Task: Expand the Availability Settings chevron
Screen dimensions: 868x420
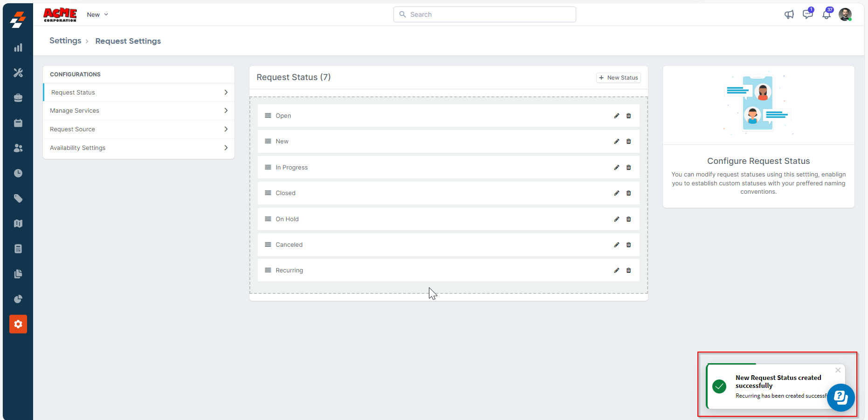Action: tap(226, 148)
